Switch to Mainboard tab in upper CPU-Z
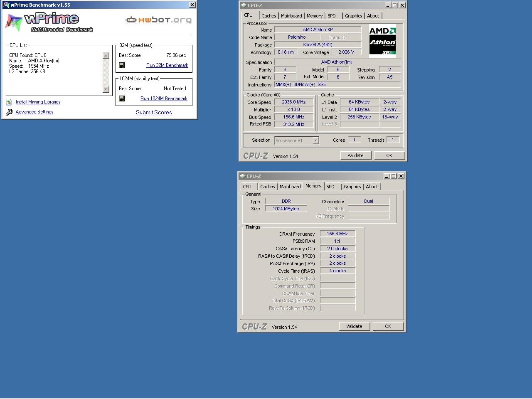The height and width of the screenshot is (399, 532). click(x=291, y=16)
